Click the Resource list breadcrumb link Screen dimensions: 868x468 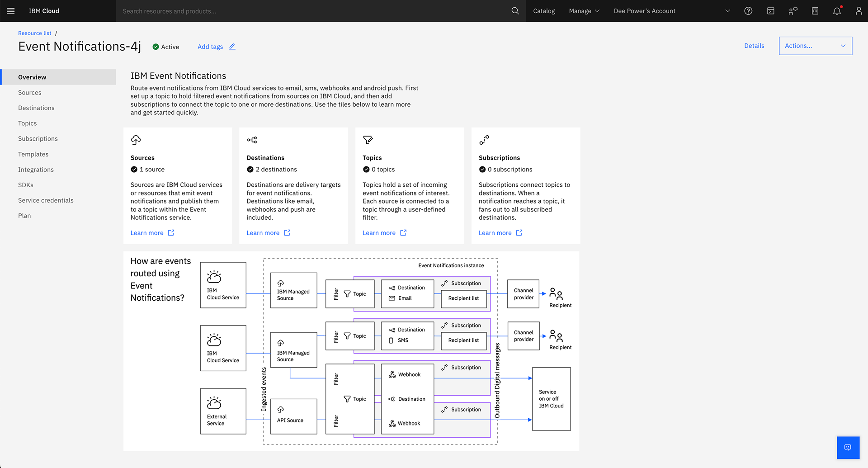pos(35,33)
